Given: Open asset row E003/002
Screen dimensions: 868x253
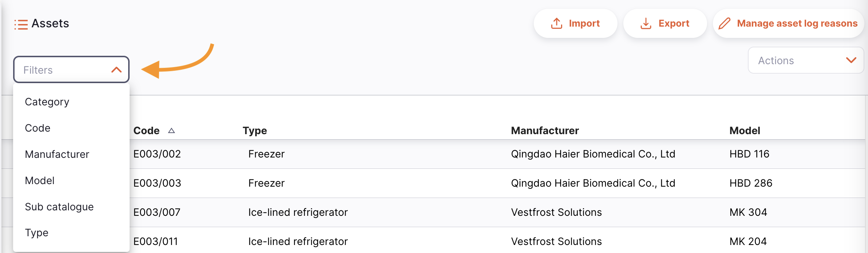Looking at the screenshot, I should click(x=157, y=154).
